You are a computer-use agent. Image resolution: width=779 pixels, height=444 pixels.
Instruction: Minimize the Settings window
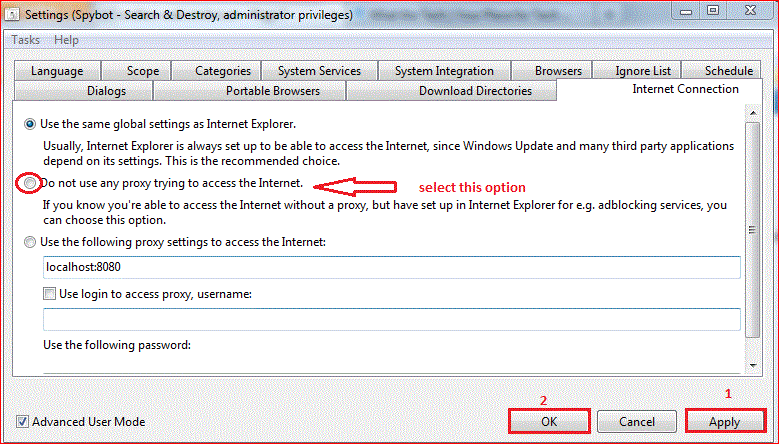(x=686, y=11)
